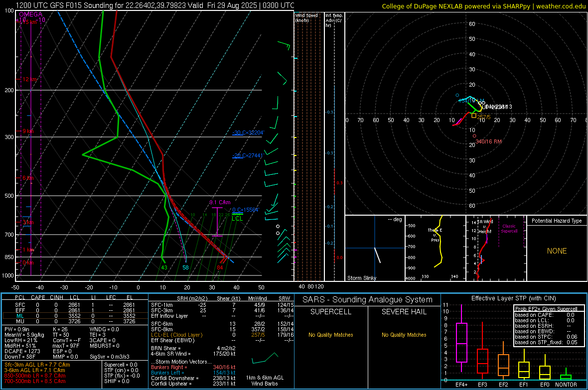Click the CINH column header
This screenshot has width=588, height=390.
[x=56, y=297]
